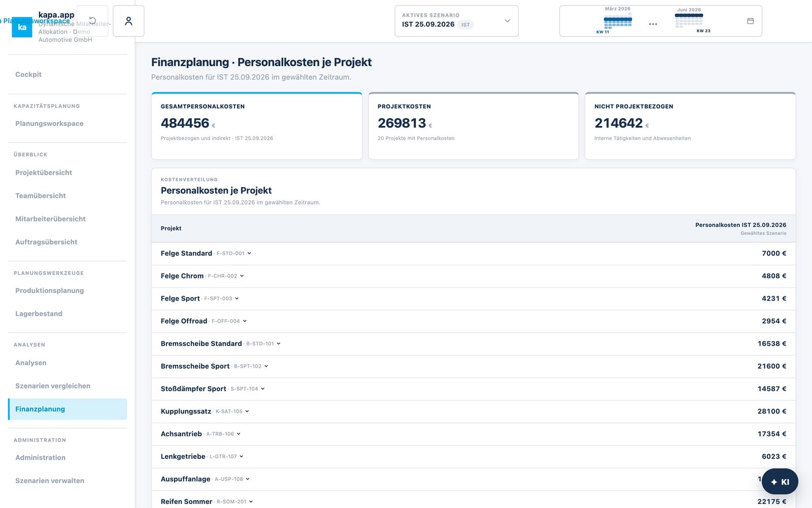This screenshot has height=508, width=812.
Task: Open the Aktives Szenario dropdown
Action: click(x=456, y=21)
